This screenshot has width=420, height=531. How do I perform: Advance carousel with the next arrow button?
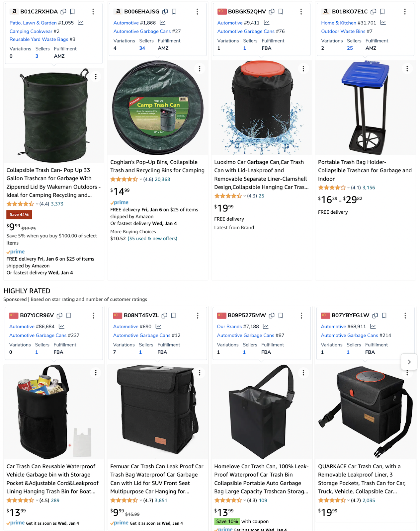click(409, 362)
